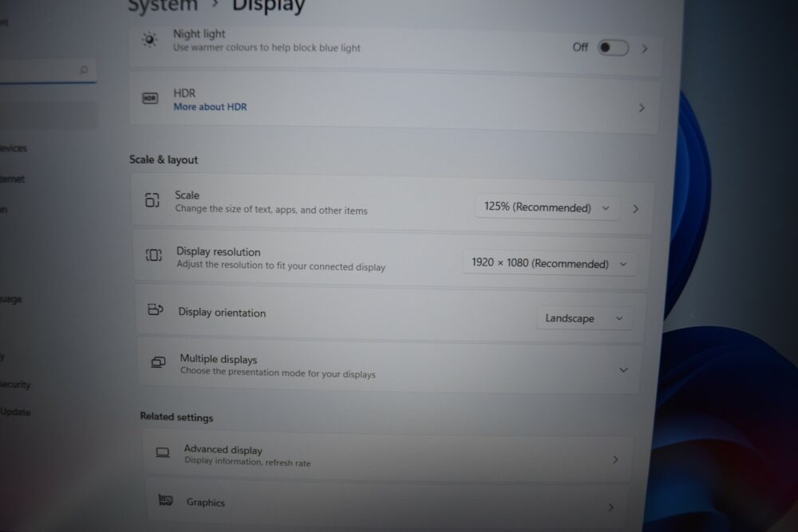Click the Multiple displays monitor icon
The width and height of the screenshot is (798, 532).
158,361
